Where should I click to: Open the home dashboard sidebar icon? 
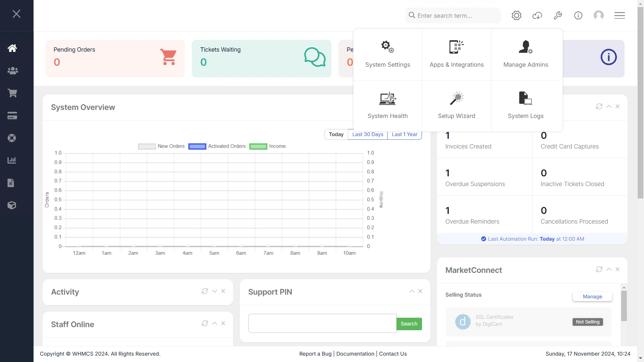pyautogui.click(x=12, y=48)
